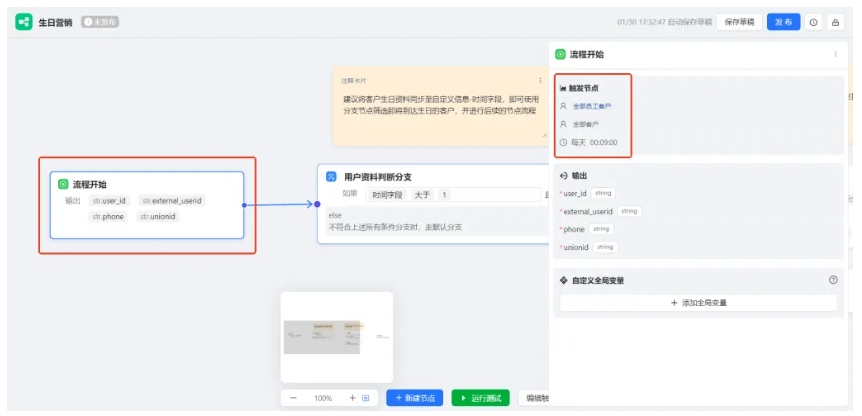The height and width of the screenshot is (416, 862).
Task: Click blue branch icon on 用户资料判断分支 node
Action: (x=331, y=176)
